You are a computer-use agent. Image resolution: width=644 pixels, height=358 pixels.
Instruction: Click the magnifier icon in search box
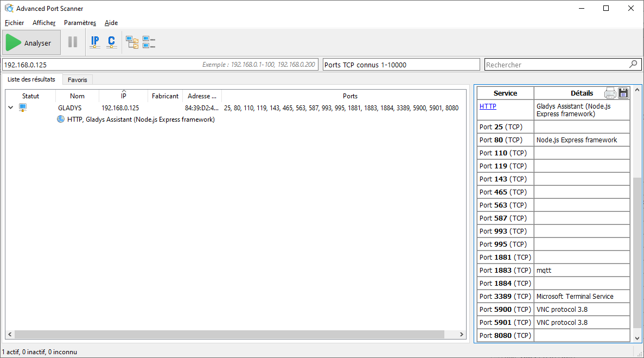pyautogui.click(x=633, y=64)
